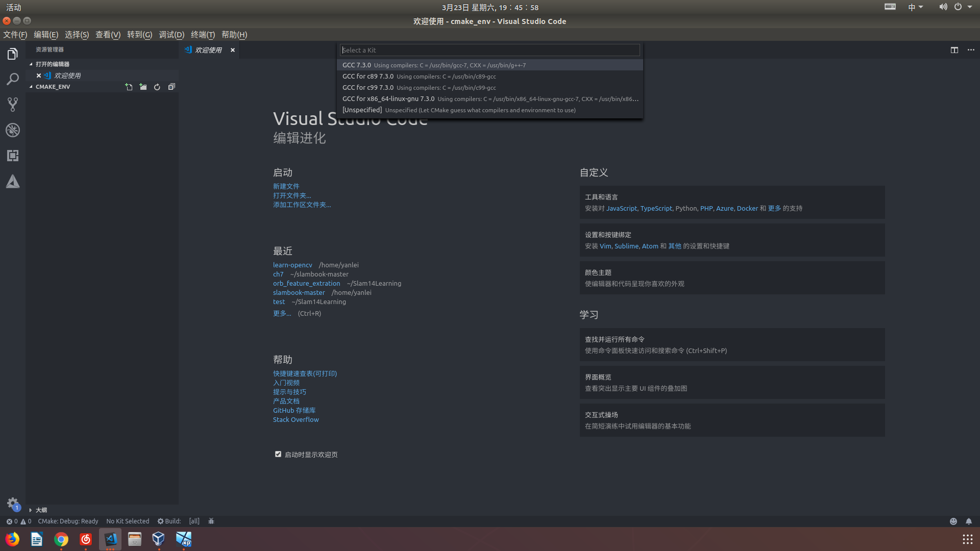Screen dimensions: 980x551
Task: Close 欢迎使用 in open editors list
Action: (x=39, y=76)
